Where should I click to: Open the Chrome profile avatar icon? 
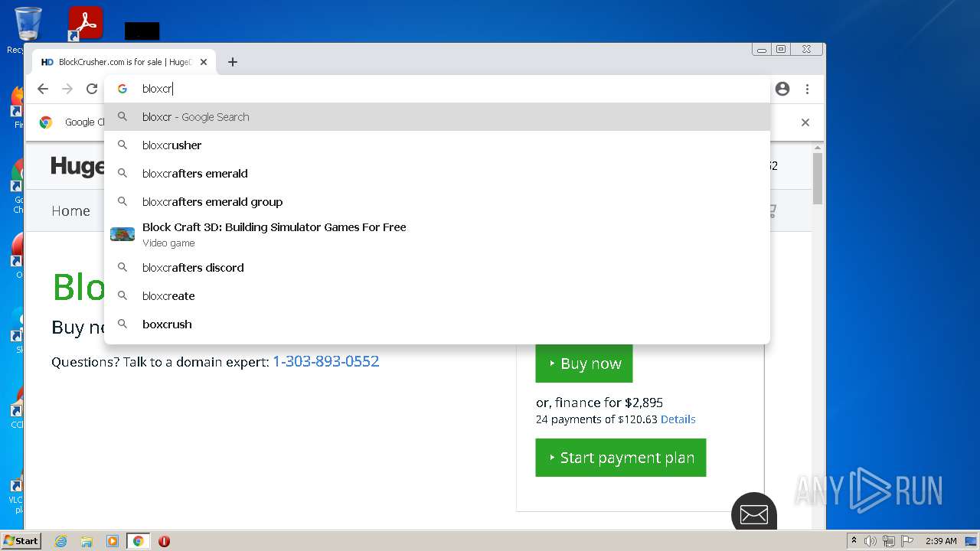(782, 89)
